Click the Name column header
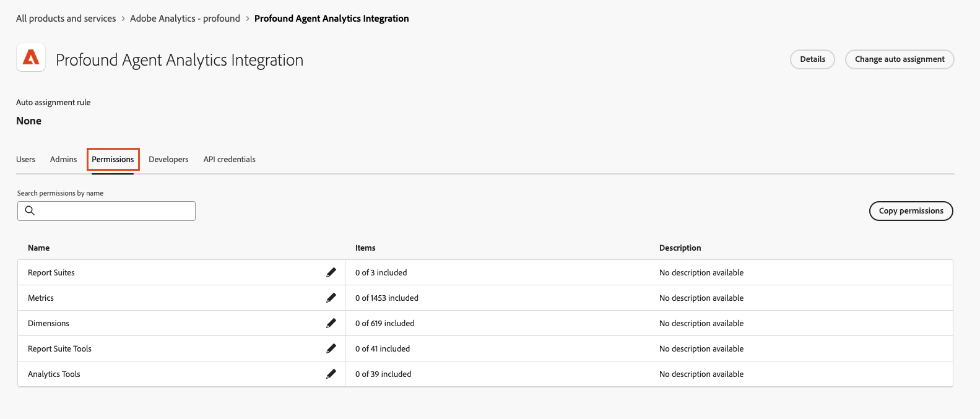The image size is (980, 419). [38, 248]
